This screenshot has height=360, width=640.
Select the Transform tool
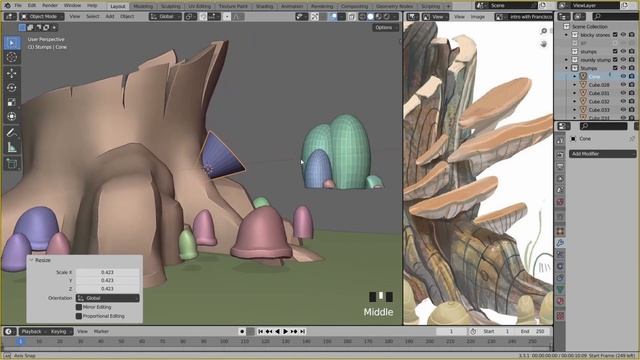coord(12,116)
